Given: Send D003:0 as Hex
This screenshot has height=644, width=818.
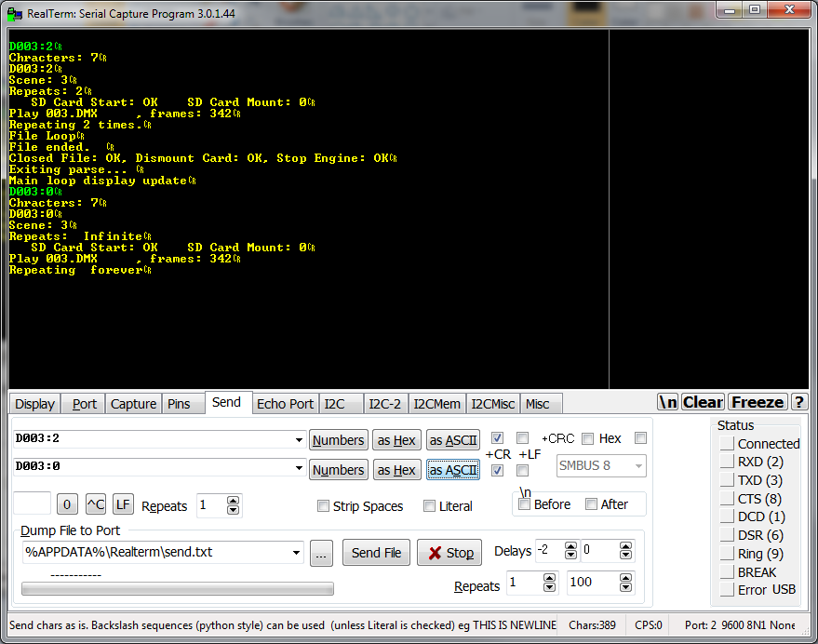Looking at the screenshot, I should point(396,470).
